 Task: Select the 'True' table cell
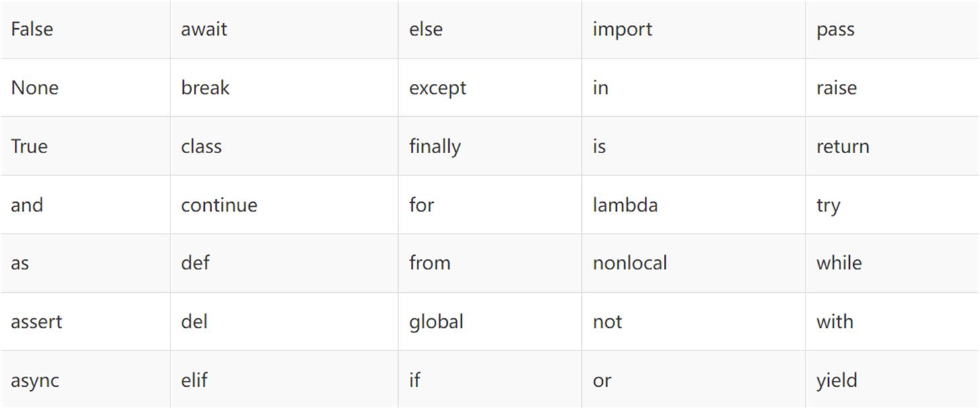[x=85, y=146]
